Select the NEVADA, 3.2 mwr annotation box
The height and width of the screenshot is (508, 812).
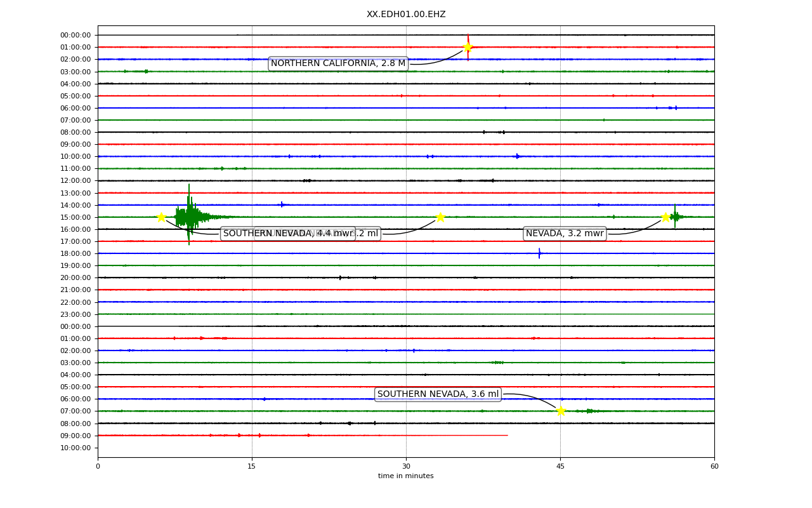(x=565, y=234)
